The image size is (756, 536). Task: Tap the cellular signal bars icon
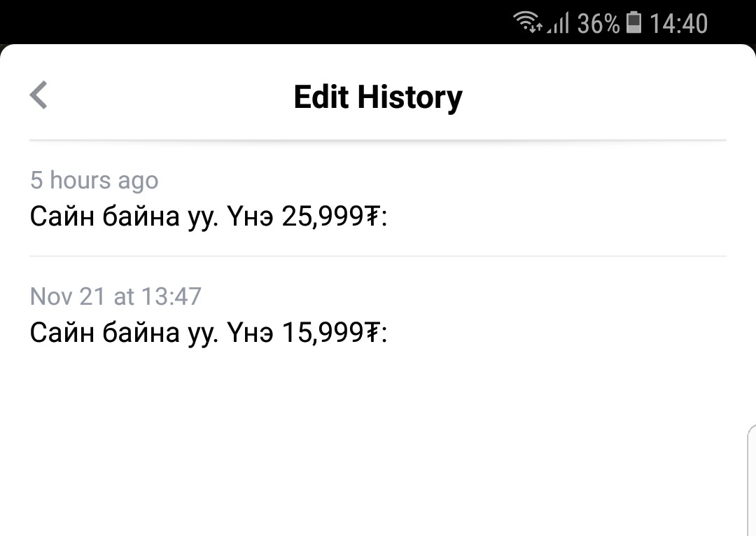click(x=559, y=22)
